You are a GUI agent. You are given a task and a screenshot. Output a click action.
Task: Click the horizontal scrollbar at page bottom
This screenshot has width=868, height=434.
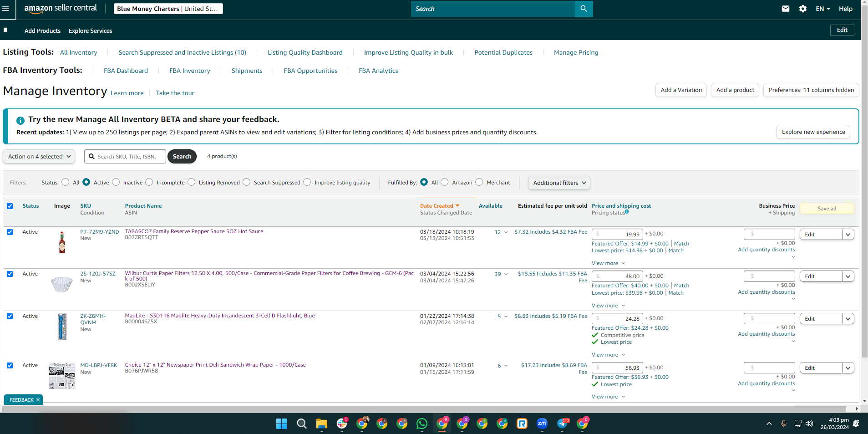coord(423,409)
